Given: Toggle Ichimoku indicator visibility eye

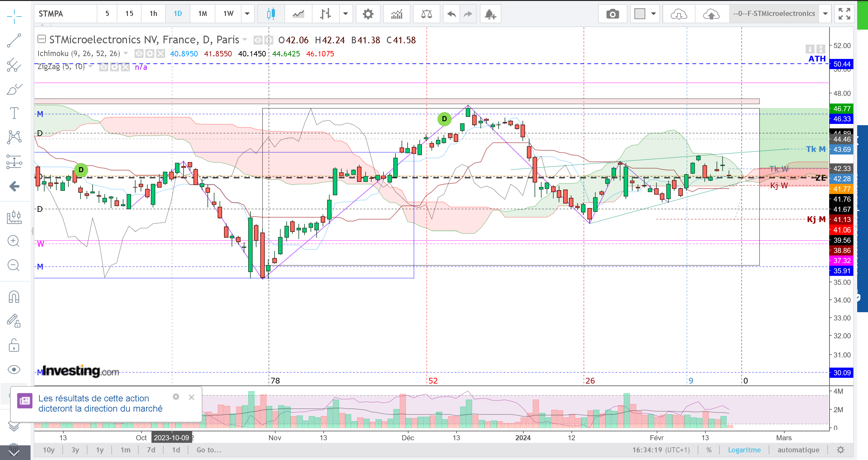Looking at the screenshot, I should 139,54.
